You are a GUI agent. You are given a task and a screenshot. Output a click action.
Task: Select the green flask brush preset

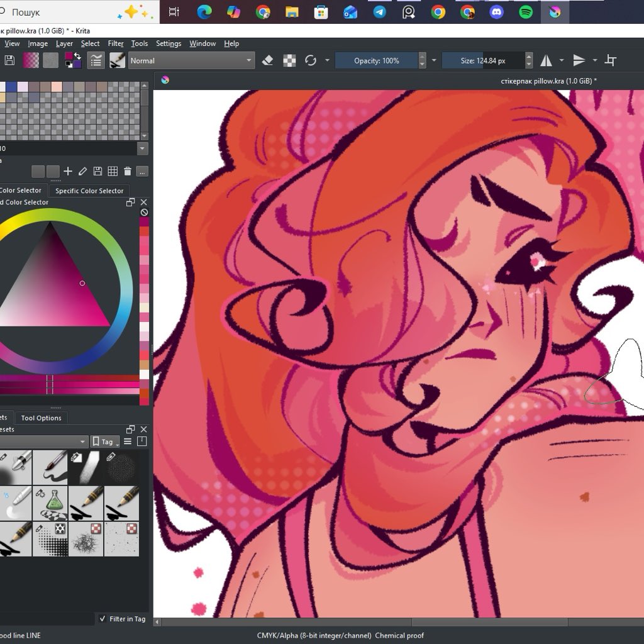pyautogui.click(x=50, y=504)
